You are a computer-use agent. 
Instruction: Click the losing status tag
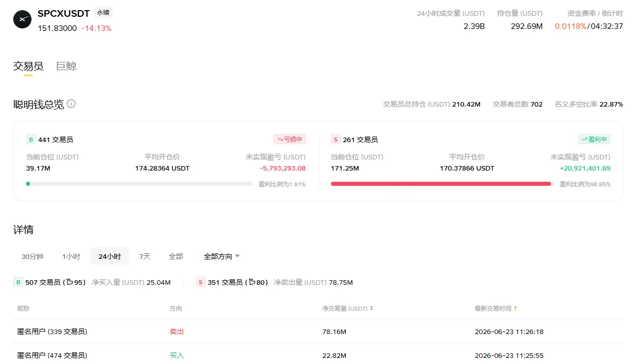(x=290, y=139)
